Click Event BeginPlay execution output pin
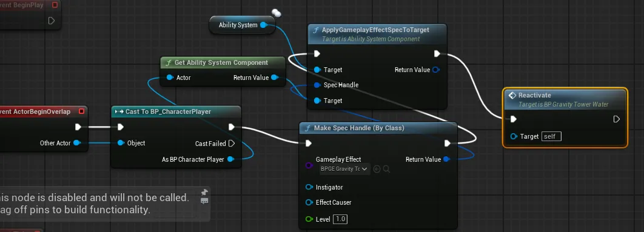The height and width of the screenshot is (232, 644). 52,21
